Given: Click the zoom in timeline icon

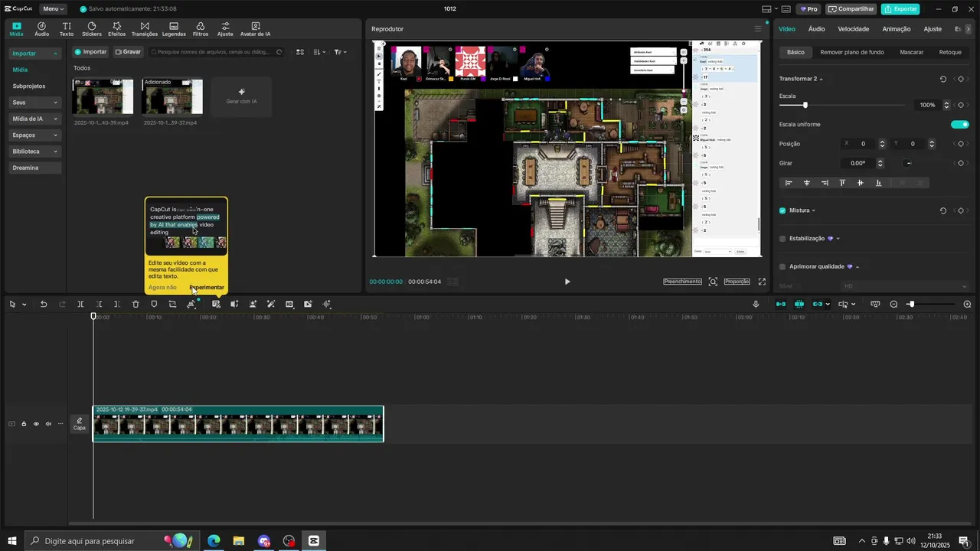Looking at the screenshot, I should pos(967,304).
